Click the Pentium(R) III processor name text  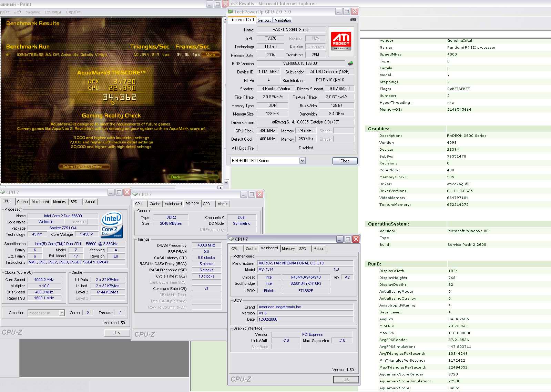(x=471, y=48)
